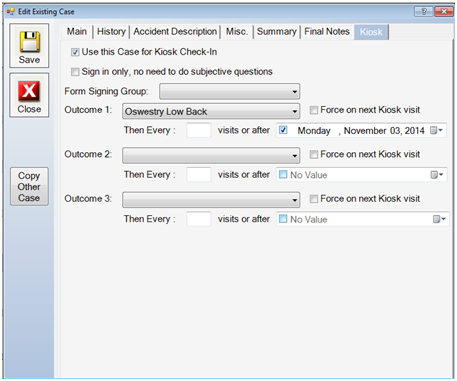Click Outcome 1 Then Every visits field

tap(199, 130)
